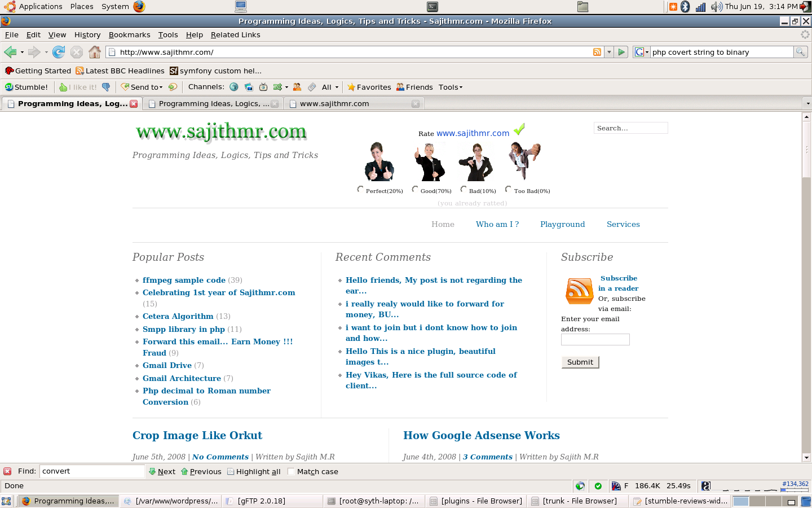Select the globe All Channels icon
This screenshot has width=812, height=508.
click(x=233, y=87)
